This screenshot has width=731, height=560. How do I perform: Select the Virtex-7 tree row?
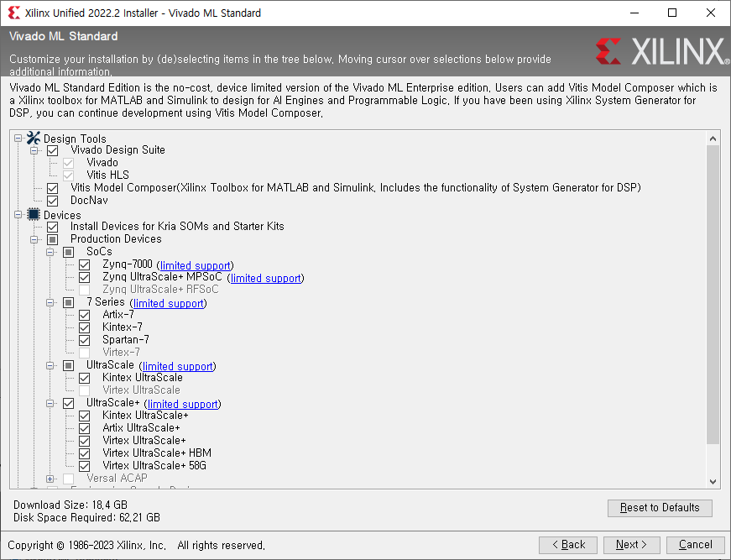tap(121, 353)
